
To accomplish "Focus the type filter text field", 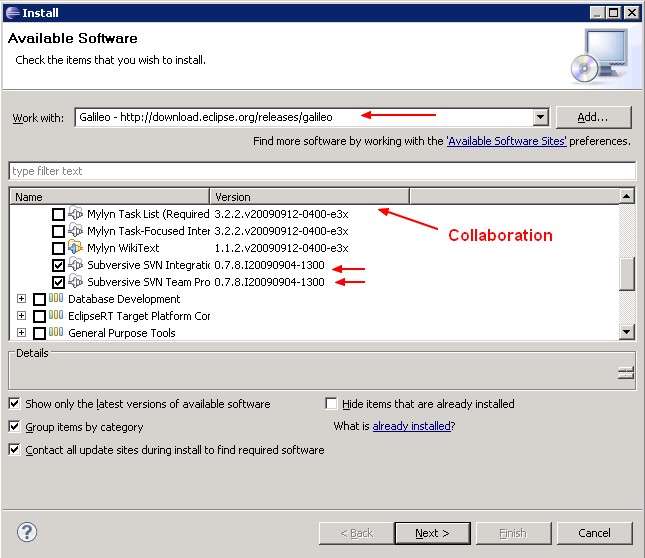I will click(322, 171).
